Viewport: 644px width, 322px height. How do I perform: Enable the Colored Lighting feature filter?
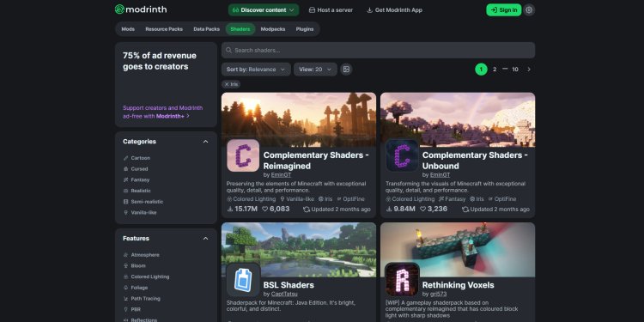coord(146,276)
